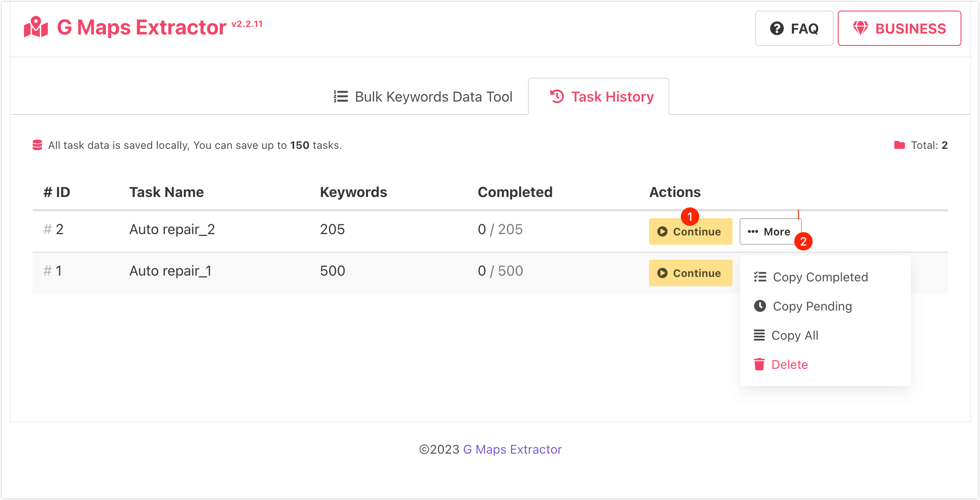Viewport: 980px width, 500px height.
Task: Click the 'All task data is saved locally' note
Action: tap(195, 145)
